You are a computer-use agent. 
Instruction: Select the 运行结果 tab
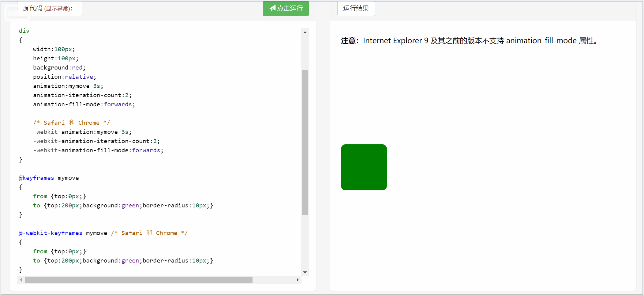tap(356, 8)
